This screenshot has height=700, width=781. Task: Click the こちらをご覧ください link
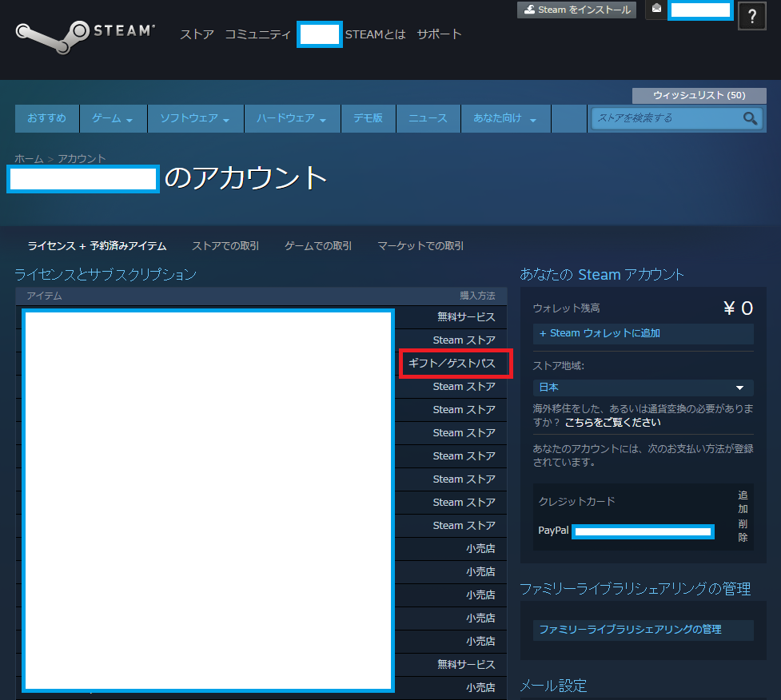tap(612, 422)
